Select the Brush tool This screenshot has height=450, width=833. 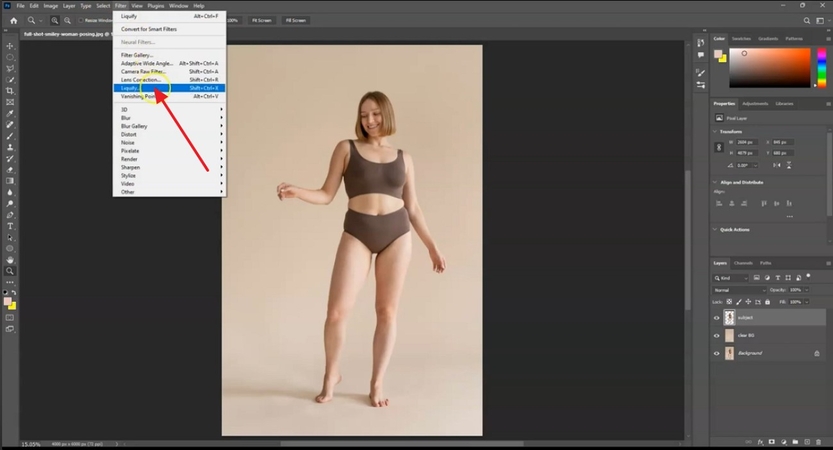[10, 136]
